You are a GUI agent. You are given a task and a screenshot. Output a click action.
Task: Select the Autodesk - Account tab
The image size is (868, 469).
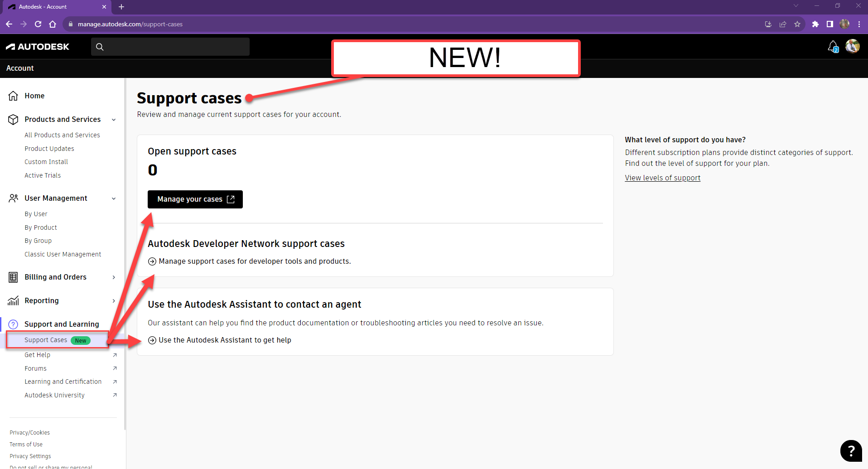tap(57, 7)
